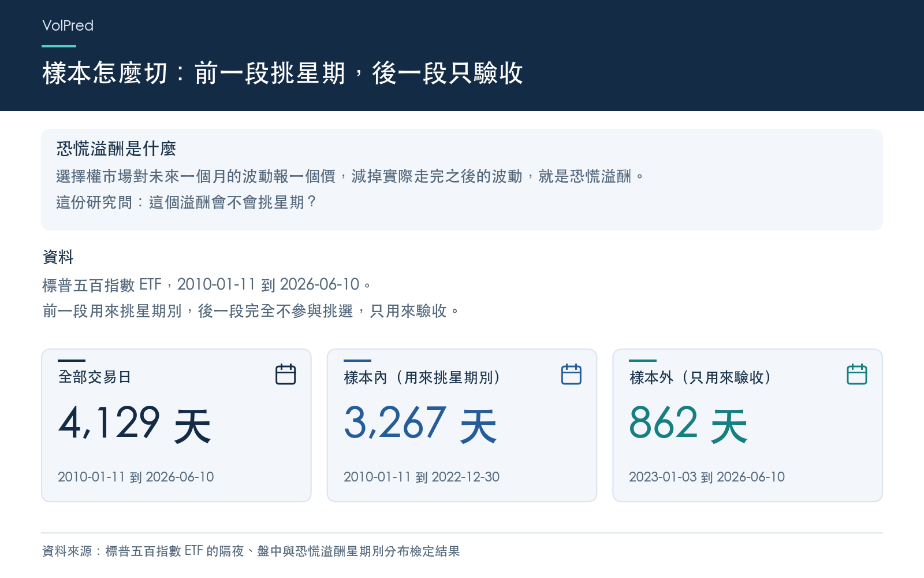Click the slide title 樣本怎麼切
This screenshot has width=924, height=578.
282,73
